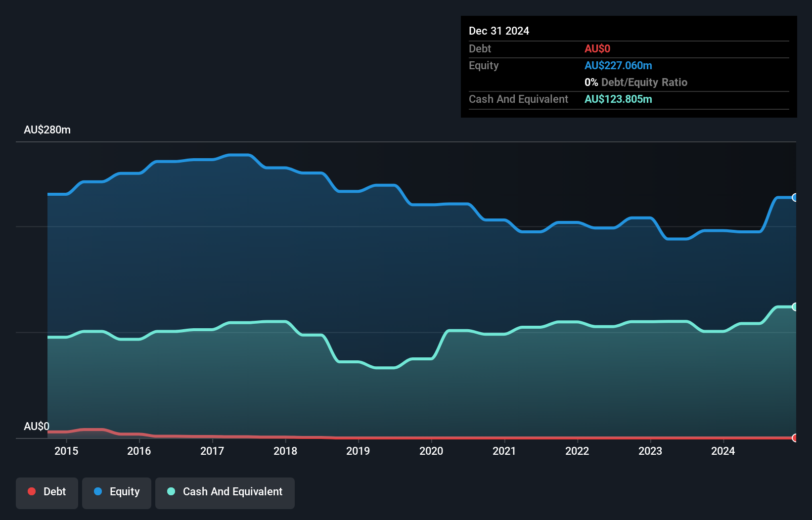Viewport: 812px width, 520px height.
Task: Click the 2015 x-axis label
Action: tap(66, 451)
